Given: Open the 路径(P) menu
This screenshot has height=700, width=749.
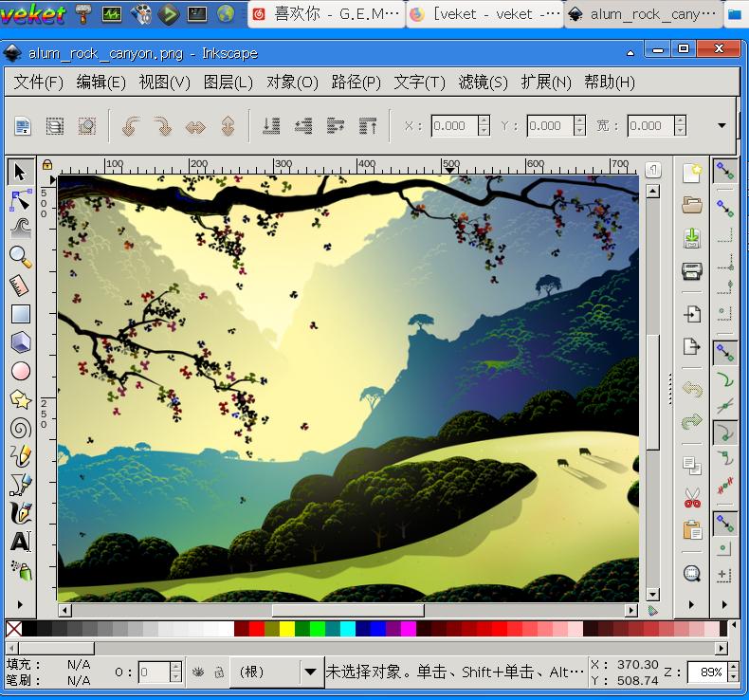Looking at the screenshot, I should tap(356, 83).
